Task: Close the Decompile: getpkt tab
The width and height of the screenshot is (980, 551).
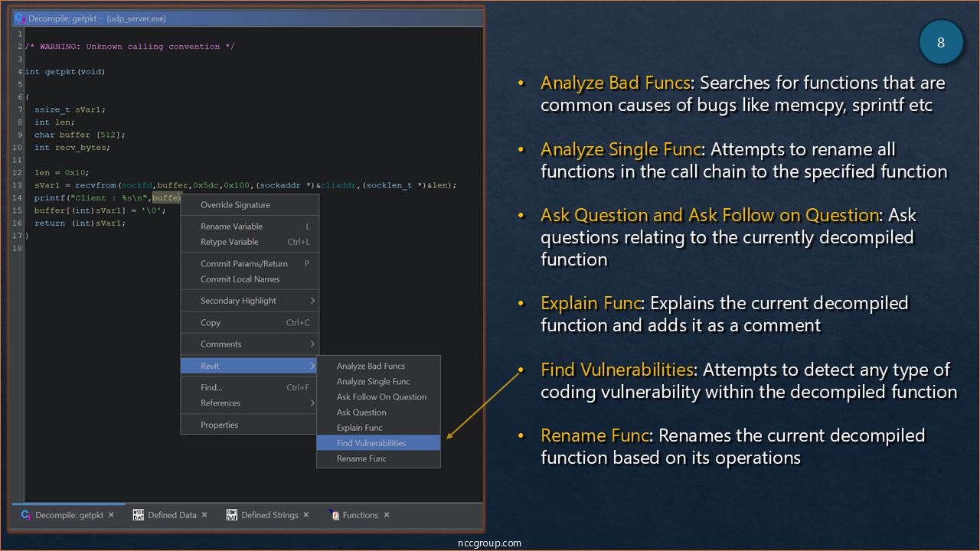Action: (x=111, y=515)
